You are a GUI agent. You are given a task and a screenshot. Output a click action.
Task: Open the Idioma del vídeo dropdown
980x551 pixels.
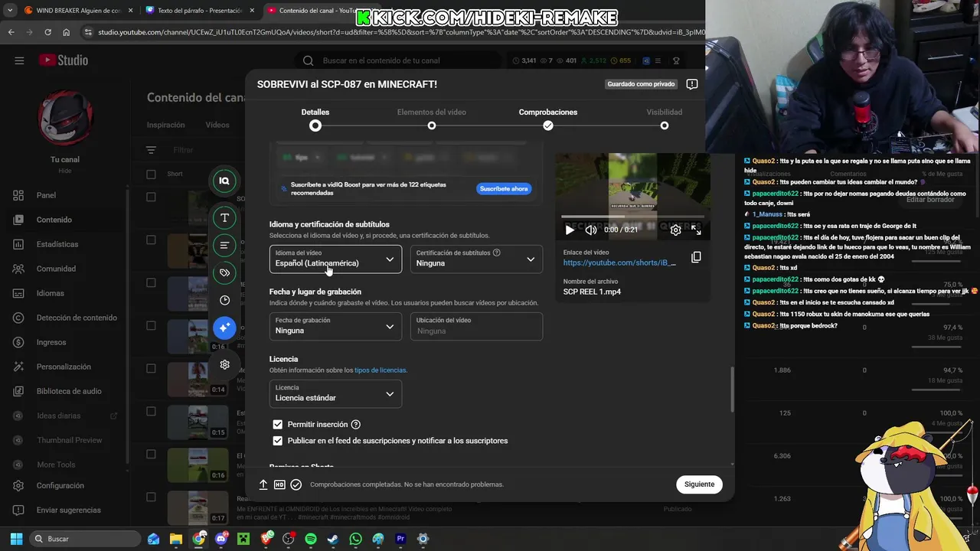[x=335, y=259]
